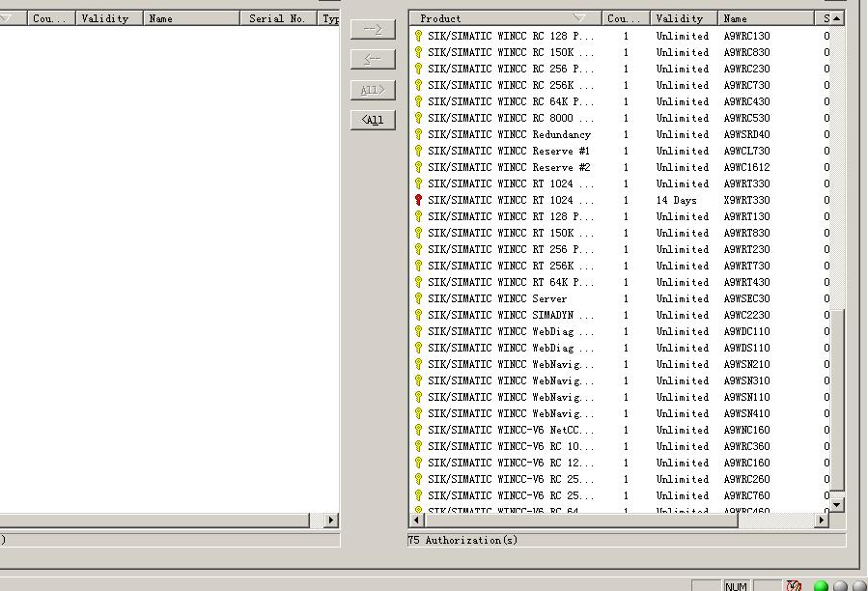
Task: Click the key icon in the A9WRT430 row
Action: click(418, 283)
